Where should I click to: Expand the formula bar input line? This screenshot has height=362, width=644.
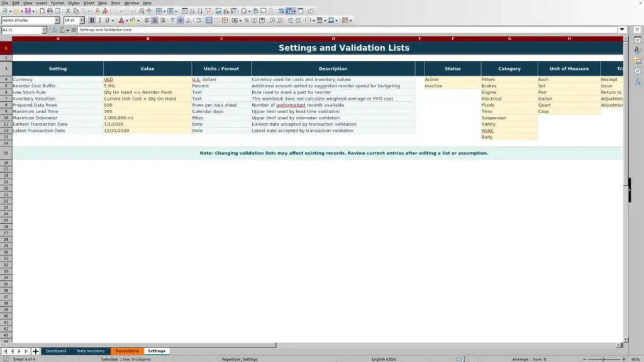[x=622, y=30]
